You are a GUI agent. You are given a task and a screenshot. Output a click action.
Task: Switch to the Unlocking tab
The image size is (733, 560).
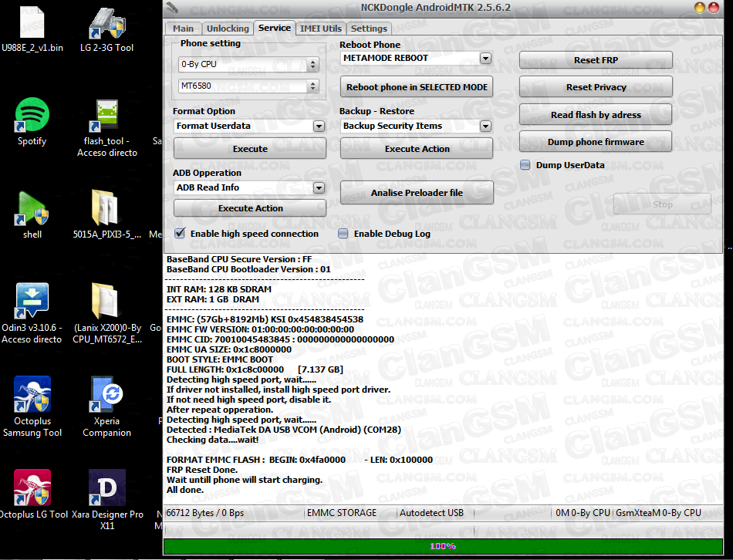[x=228, y=29]
